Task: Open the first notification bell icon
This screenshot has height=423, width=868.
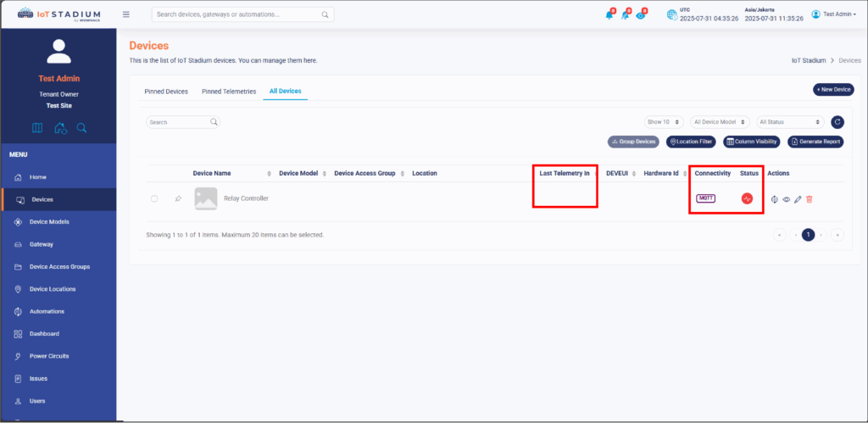Action: pos(609,14)
